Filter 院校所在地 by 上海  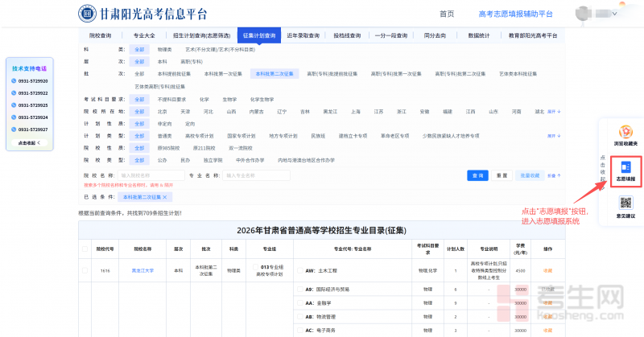point(356,112)
